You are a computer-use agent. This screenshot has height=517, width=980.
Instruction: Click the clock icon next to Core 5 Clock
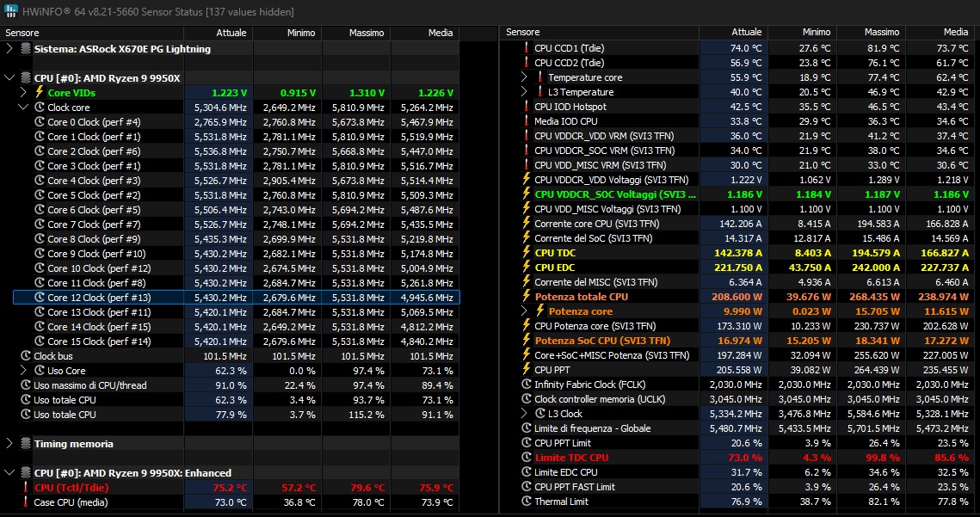40,195
